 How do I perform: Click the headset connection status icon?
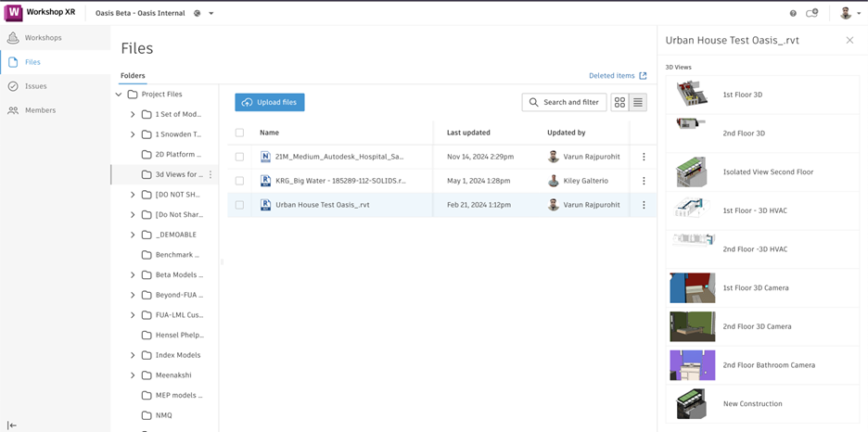[x=811, y=13]
